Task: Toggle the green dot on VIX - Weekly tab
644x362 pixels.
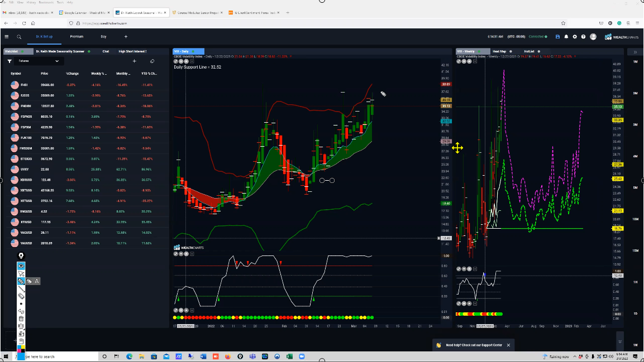Action: [479, 51]
